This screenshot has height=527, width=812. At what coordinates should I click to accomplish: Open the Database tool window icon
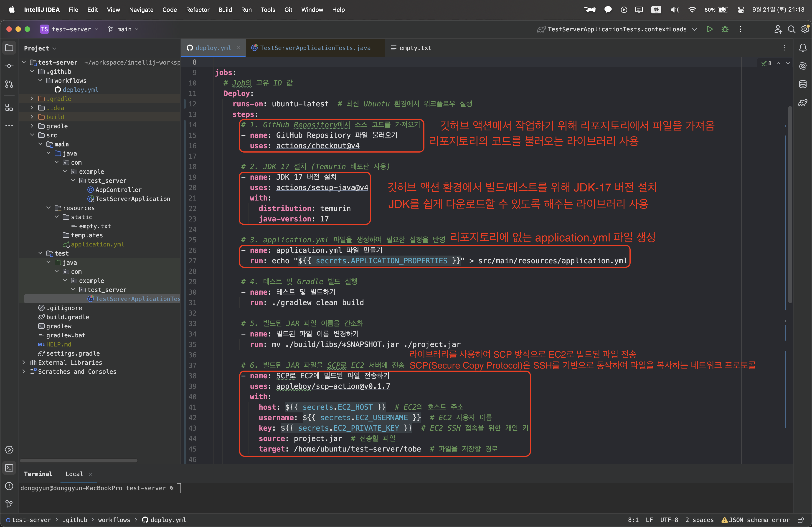(803, 84)
